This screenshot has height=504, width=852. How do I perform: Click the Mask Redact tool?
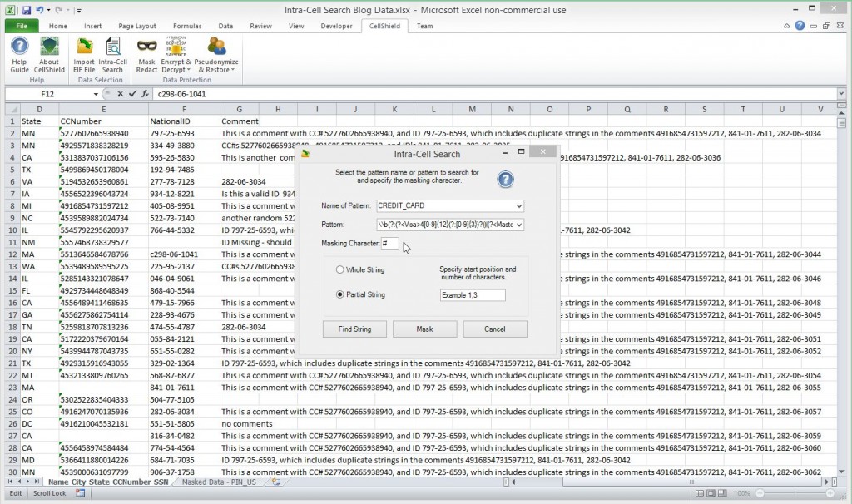(146, 54)
